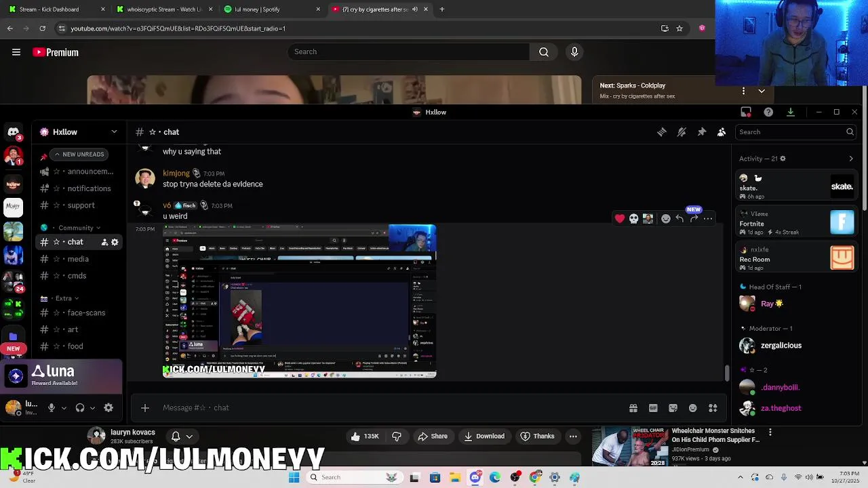Click the Discord search field
The height and width of the screenshot is (488, 868).
pyautogui.click(x=796, y=132)
